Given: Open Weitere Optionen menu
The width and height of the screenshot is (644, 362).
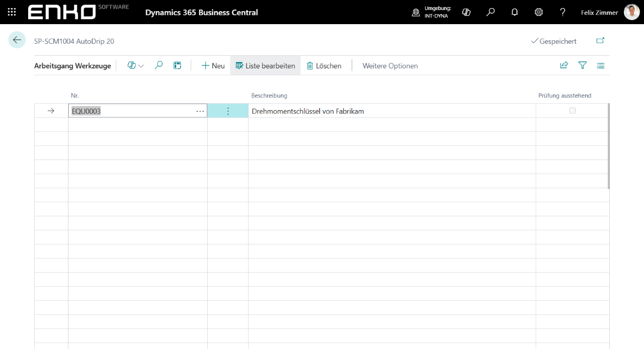Looking at the screenshot, I should tap(390, 65).
